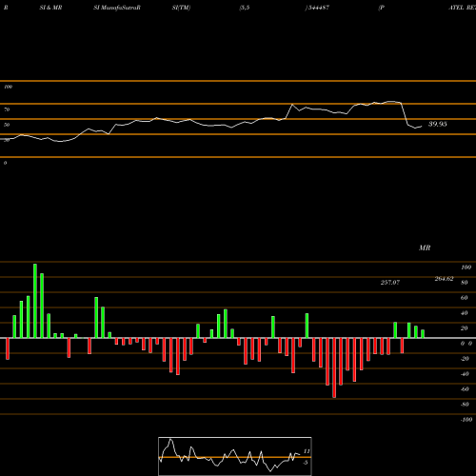Viewport: 476px width, 476px height.
Task: Click the 20 label on MR axis
Action: 464,328
